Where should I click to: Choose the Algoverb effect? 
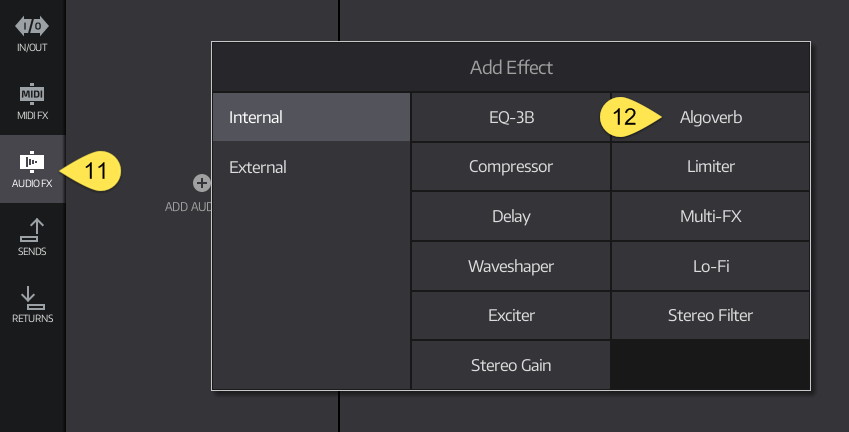[710, 117]
